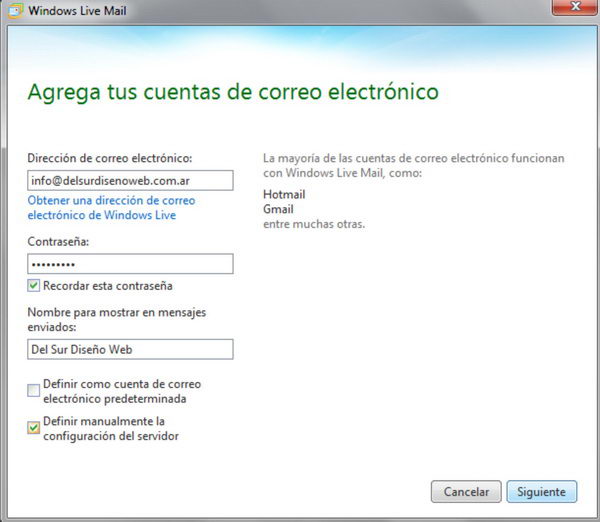The height and width of the screenshot is (522, 600).
Task: Click the Contraseña label
Action: click(x=58, y=241)
